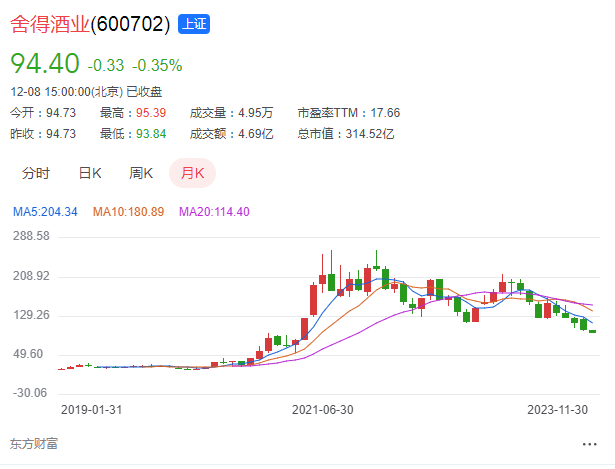Click the last green candlestick on the chart
This screenshot has height=469, width=615.
[592, 332]
